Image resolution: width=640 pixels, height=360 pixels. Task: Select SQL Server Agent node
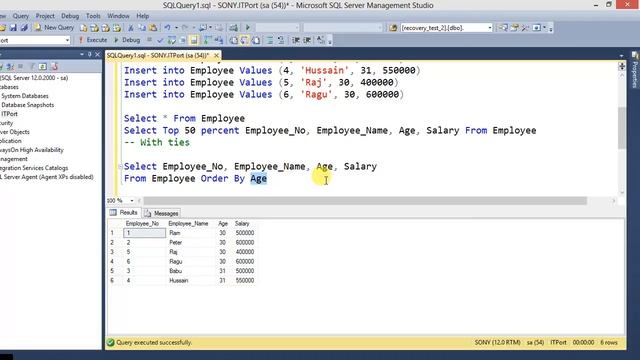47,177
